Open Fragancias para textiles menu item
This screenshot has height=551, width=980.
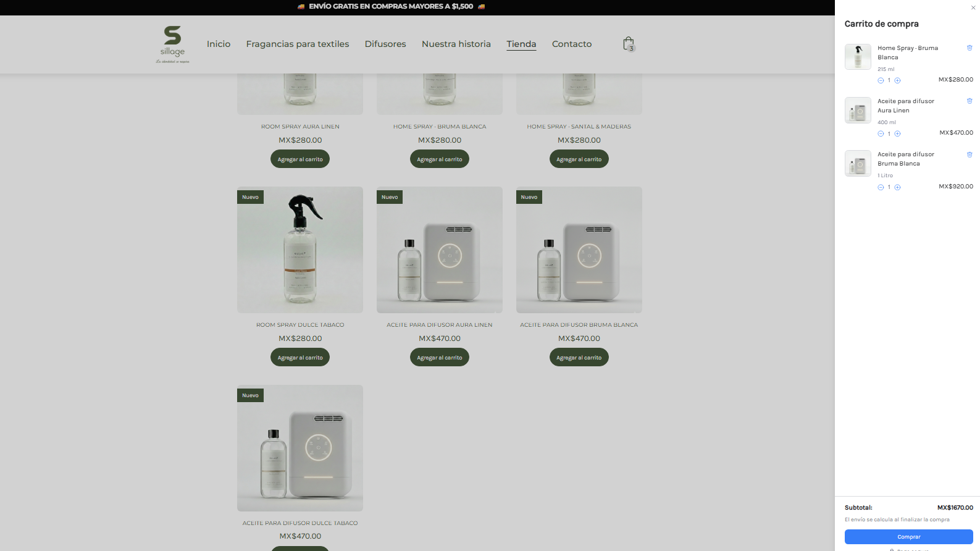pyautogui.click(x=298, y=44)
